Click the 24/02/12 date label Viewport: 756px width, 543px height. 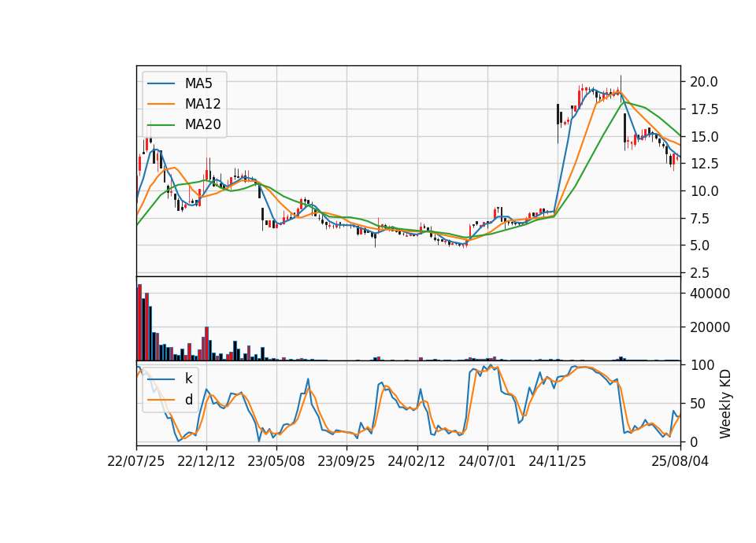pyautogui.click(x=417, y=461)
